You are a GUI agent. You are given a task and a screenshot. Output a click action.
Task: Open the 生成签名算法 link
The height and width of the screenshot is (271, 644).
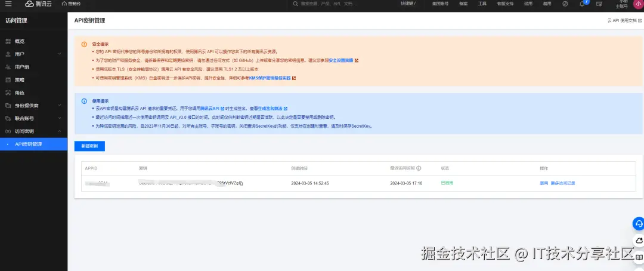tap(270, 109)
